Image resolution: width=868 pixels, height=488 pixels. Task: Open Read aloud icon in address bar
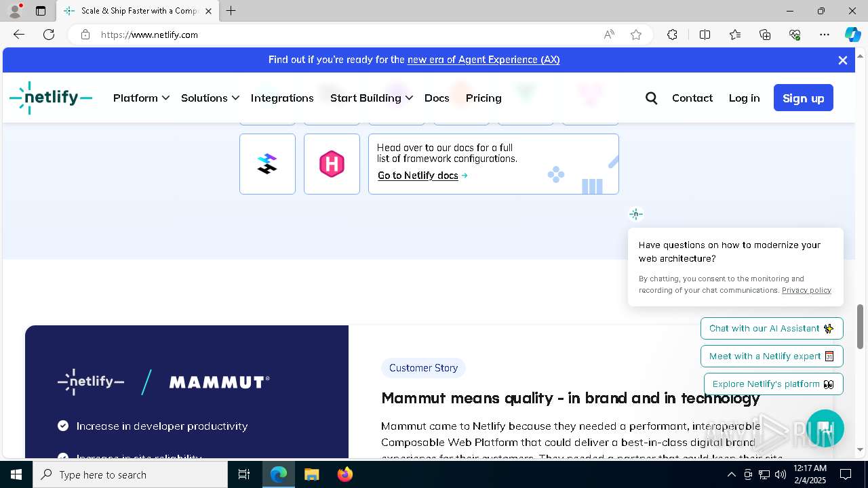point(609,35)
